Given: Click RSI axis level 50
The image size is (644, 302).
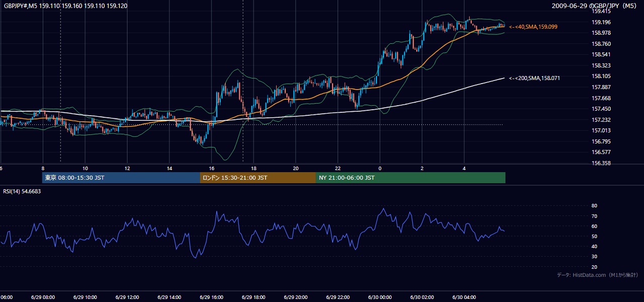Looking at the screenshot, I should pyautogui.click(x=595, y=236).
